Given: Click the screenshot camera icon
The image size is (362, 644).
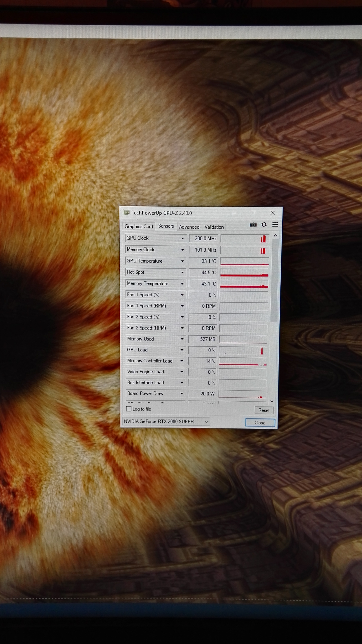Looking at the screenshot, I should coord(253,224).
